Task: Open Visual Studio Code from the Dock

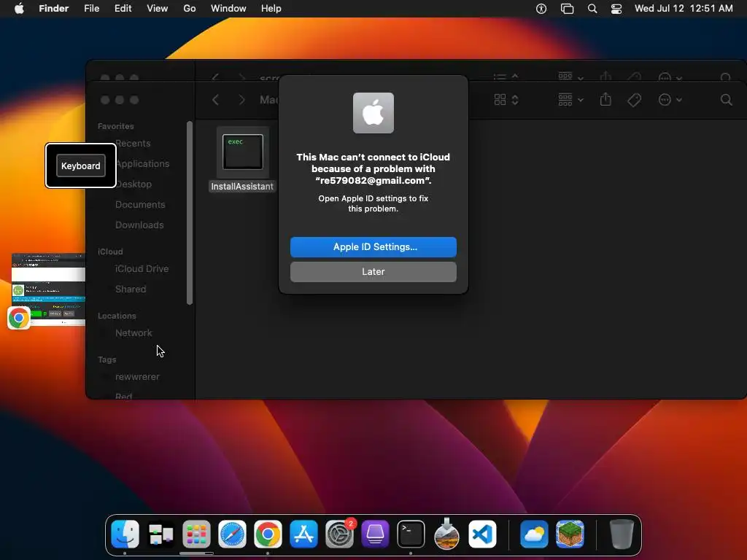Action: (482, 534)
